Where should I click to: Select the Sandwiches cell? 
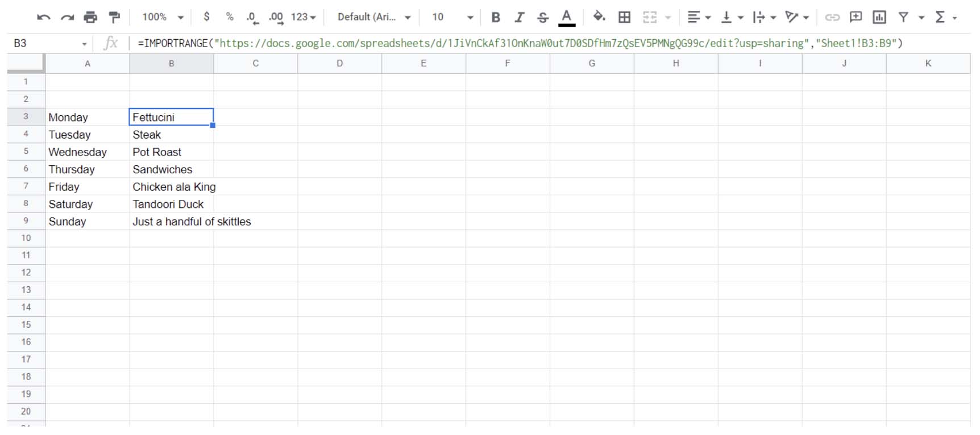coord(172,169)
